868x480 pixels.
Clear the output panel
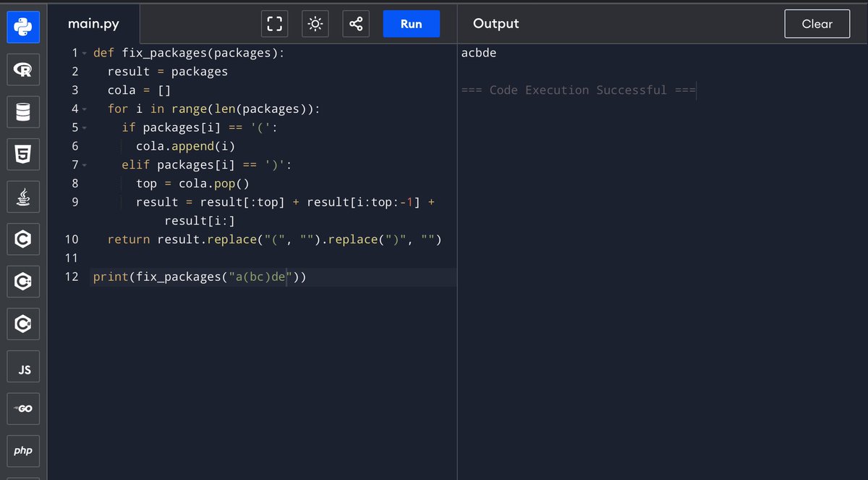tap(817, 23)
